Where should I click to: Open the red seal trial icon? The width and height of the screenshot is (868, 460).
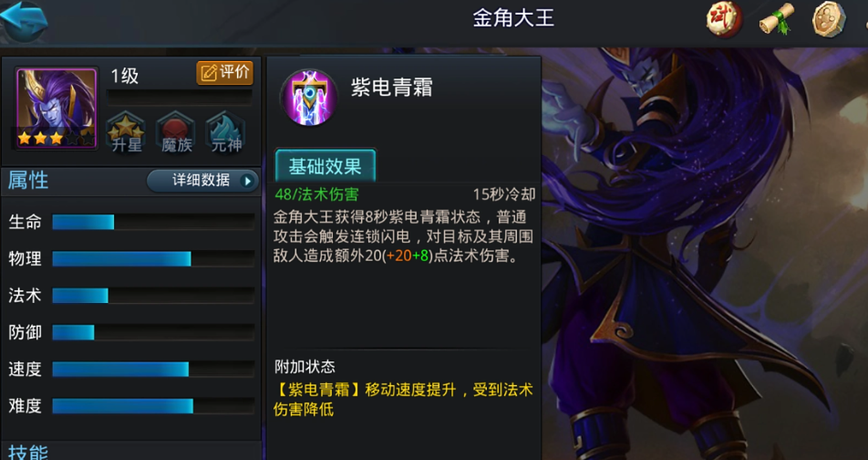coord(724,19)
